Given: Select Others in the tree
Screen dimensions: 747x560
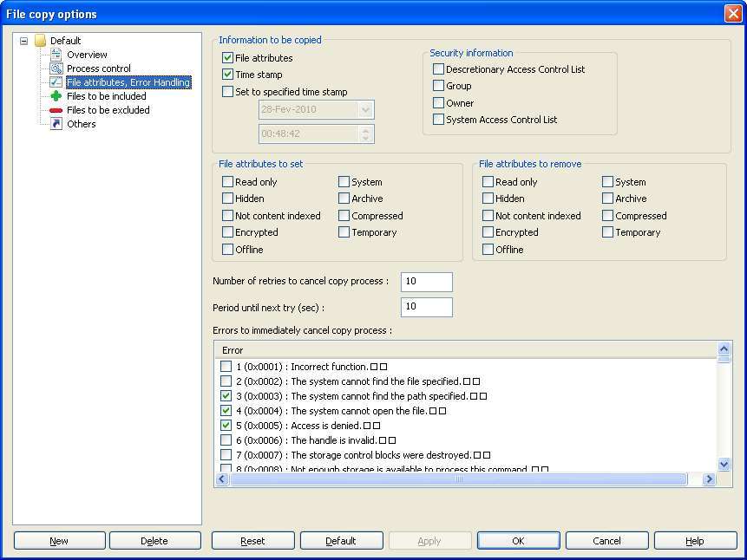Looking at the screenshot, I should pyautogui.click(x=82, y=124).
